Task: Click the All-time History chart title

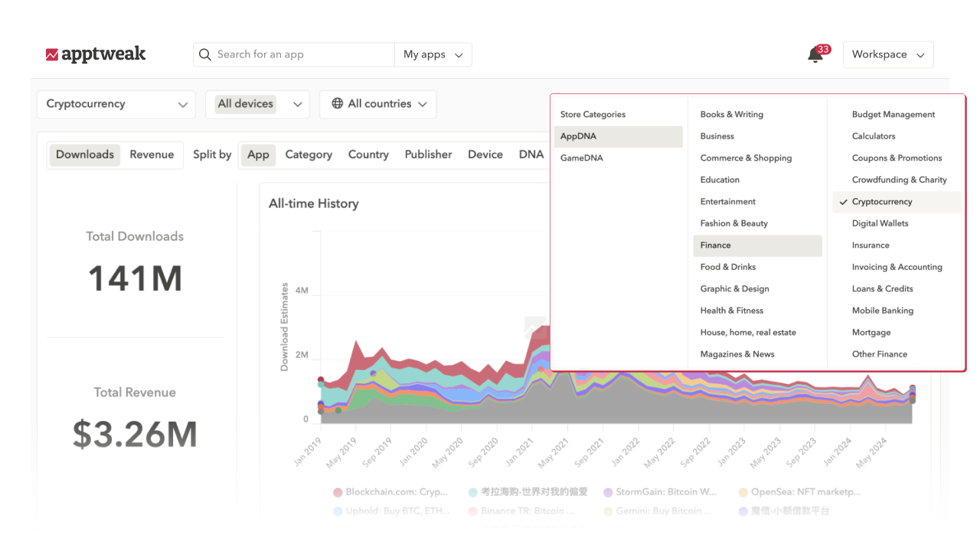Action: 314,203
